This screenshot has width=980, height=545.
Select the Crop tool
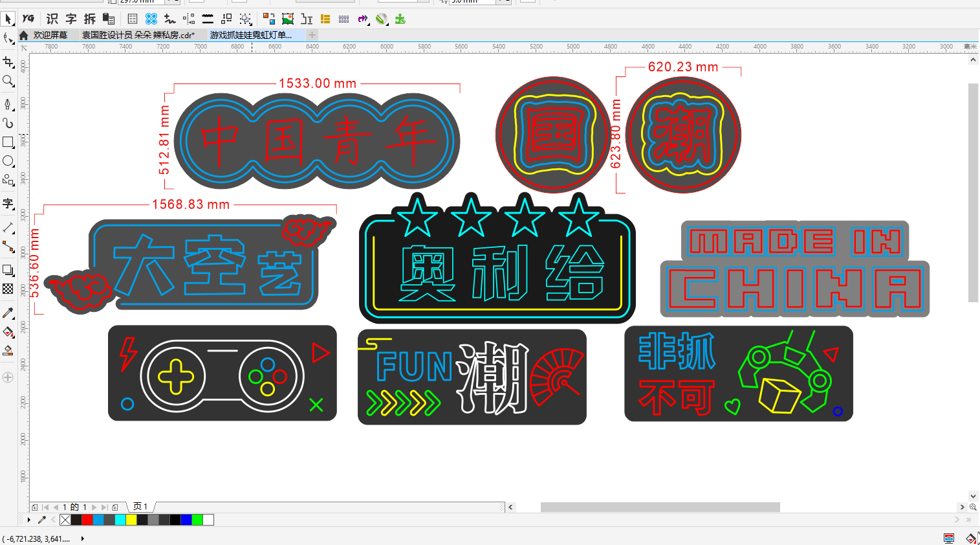pos(8,61)
